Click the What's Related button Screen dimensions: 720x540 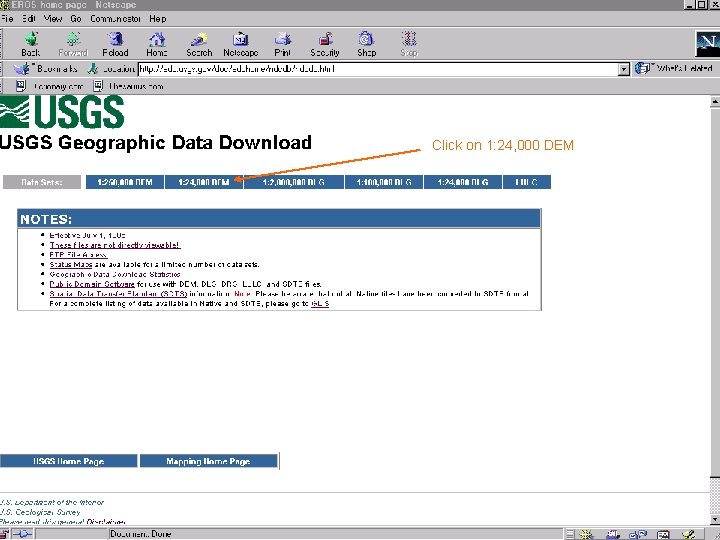tap(674, 68)
